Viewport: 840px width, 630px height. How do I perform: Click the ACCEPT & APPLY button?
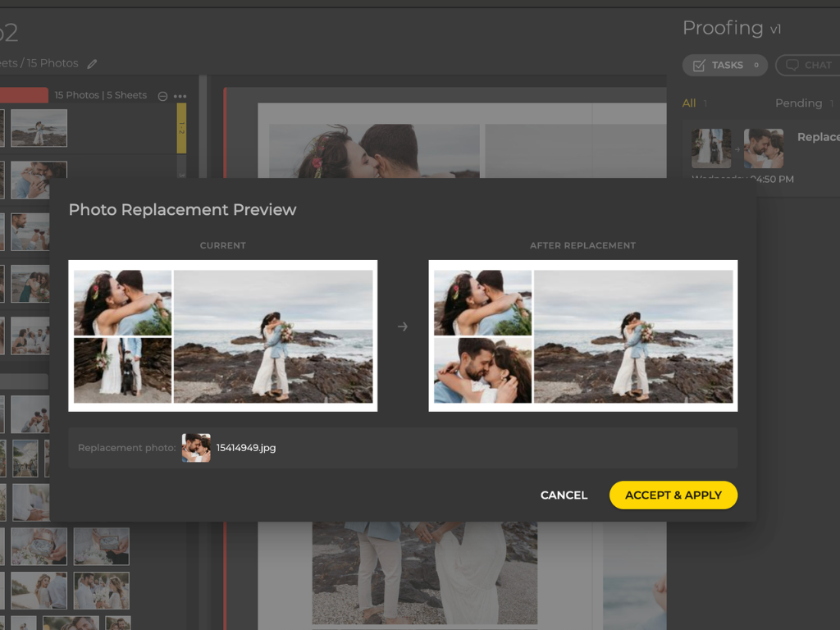[x=673, y=495]
